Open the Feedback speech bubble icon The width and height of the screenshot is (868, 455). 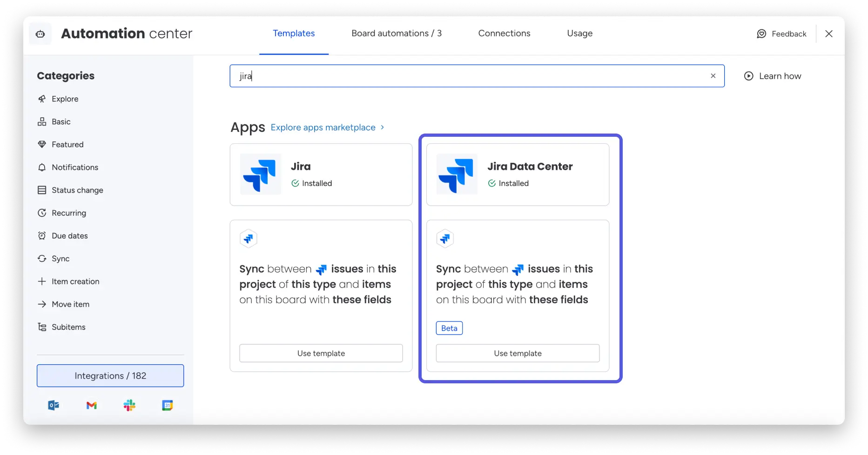coord(761,33)
